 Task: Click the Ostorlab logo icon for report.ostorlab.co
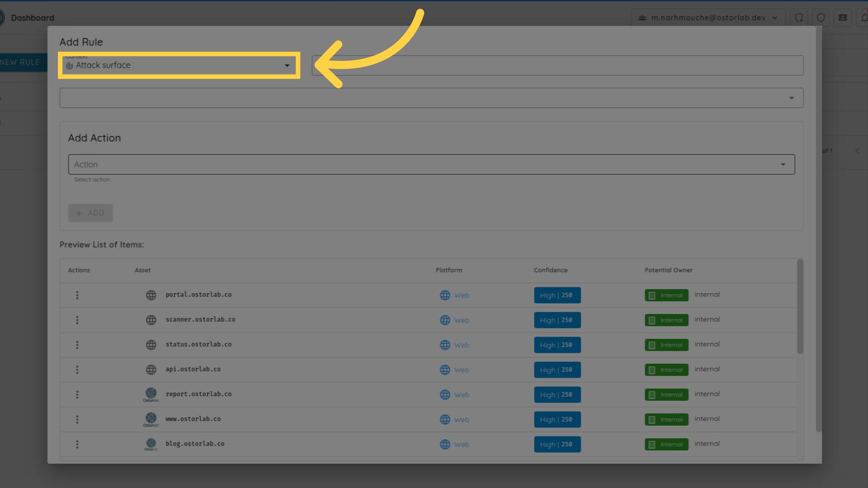(x=151, y=394)
